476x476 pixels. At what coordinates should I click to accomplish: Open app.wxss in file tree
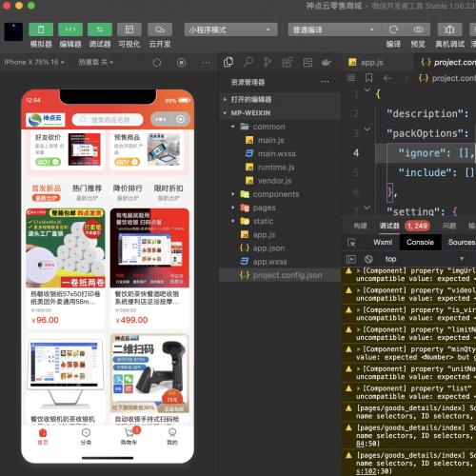click(x=269, y=262)
